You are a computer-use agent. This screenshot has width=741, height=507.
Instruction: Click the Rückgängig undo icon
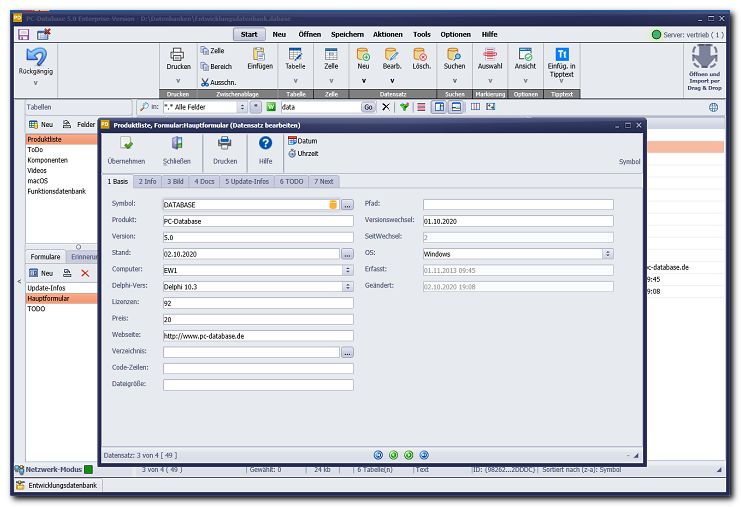pos(35,56)
